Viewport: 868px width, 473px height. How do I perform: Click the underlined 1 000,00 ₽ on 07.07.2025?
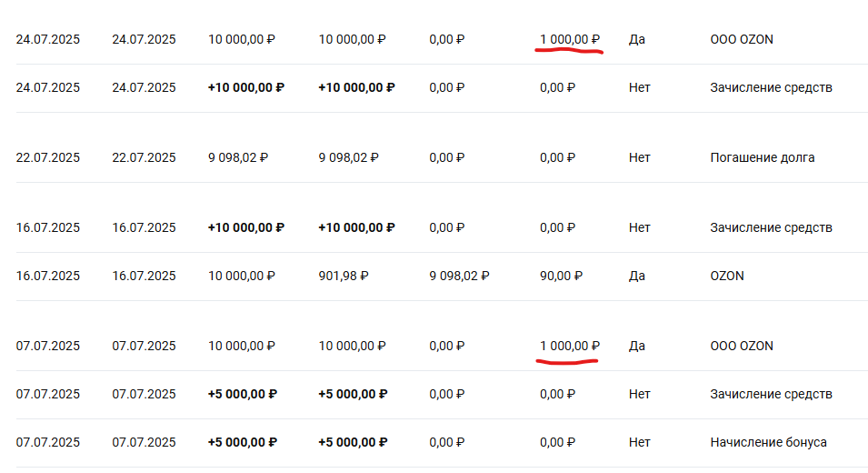[x=570, y=346]
